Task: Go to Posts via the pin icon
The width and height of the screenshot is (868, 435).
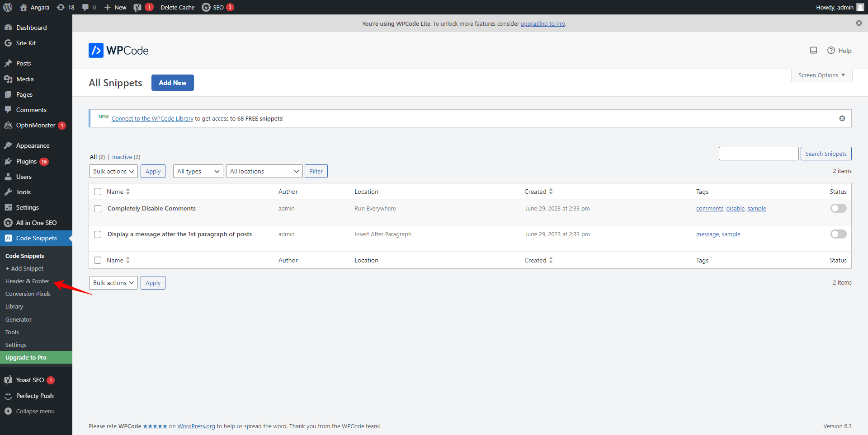Action: pyautogui.click(x=8, y=63)
